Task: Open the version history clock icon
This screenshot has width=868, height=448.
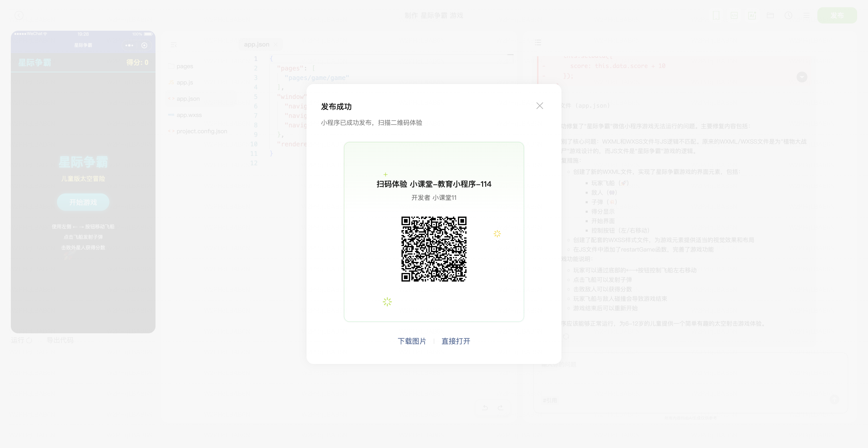Action: tap(788, 16)
